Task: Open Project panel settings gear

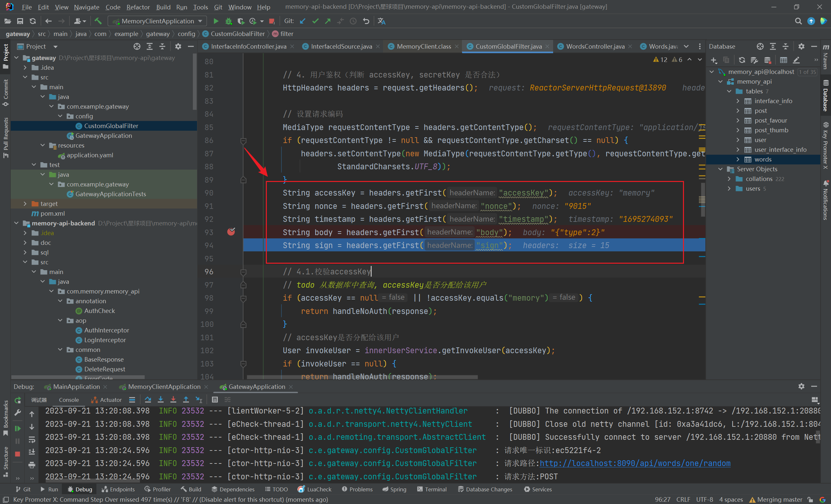Action: (178, 46)
